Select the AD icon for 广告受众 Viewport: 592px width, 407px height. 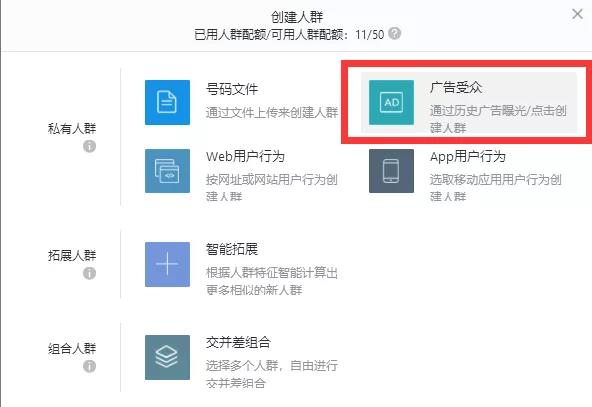391,102
